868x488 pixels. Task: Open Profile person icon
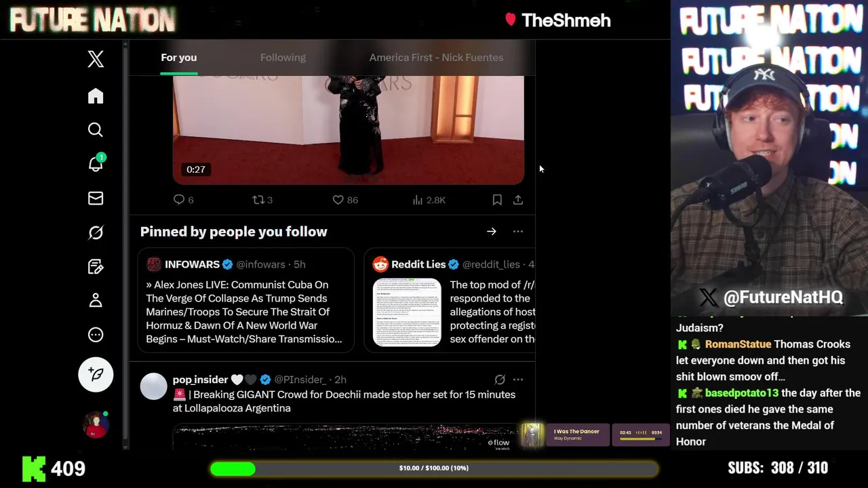96,300
